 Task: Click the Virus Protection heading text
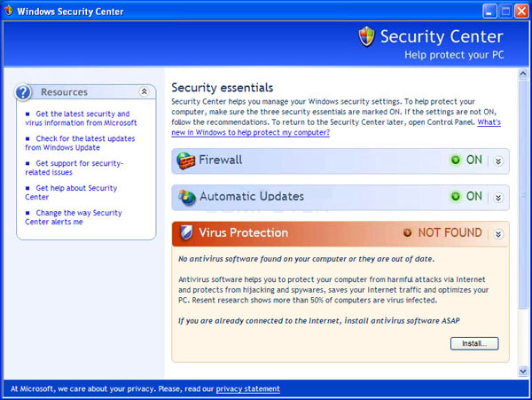coord(244,232)
